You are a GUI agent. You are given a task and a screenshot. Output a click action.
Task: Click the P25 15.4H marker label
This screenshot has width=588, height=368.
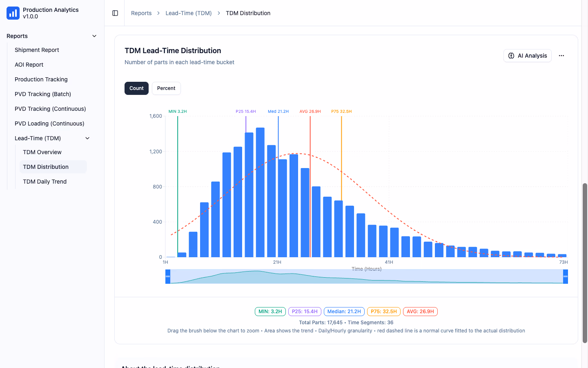click(x=246, y=111)
